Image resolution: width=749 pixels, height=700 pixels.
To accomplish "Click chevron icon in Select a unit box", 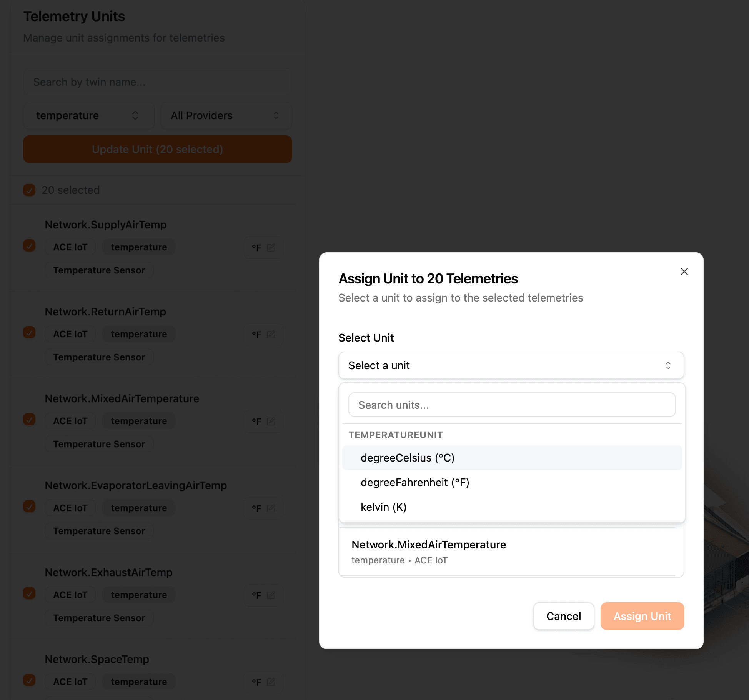I will pos(668,365).
